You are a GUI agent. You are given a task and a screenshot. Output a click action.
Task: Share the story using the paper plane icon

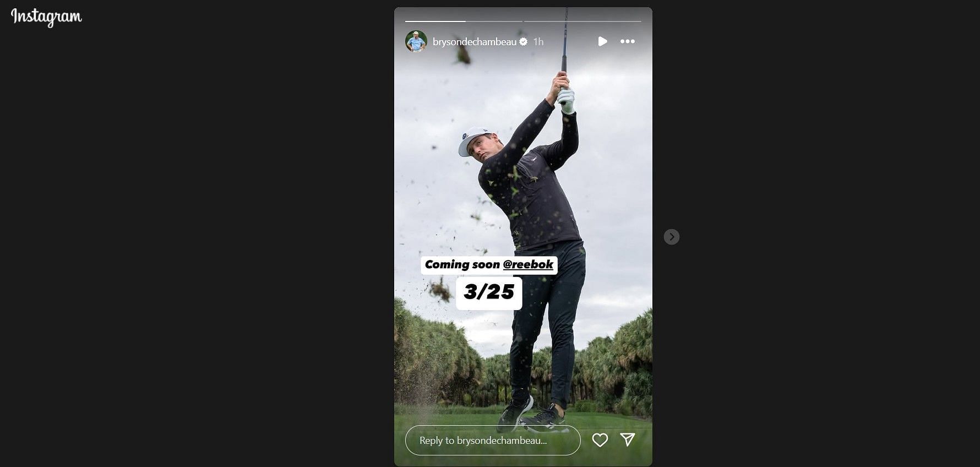pos(628,439)
